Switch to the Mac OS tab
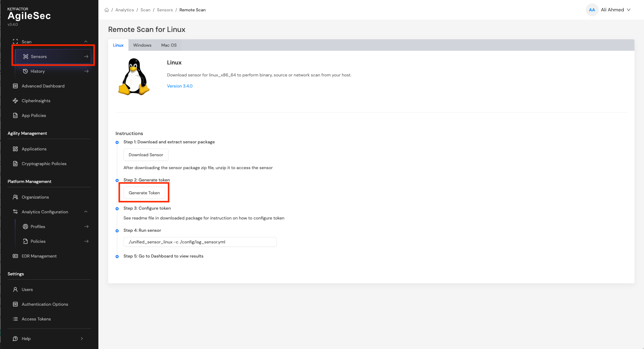Viewport: 644px width, 349px height. [169, 45]
